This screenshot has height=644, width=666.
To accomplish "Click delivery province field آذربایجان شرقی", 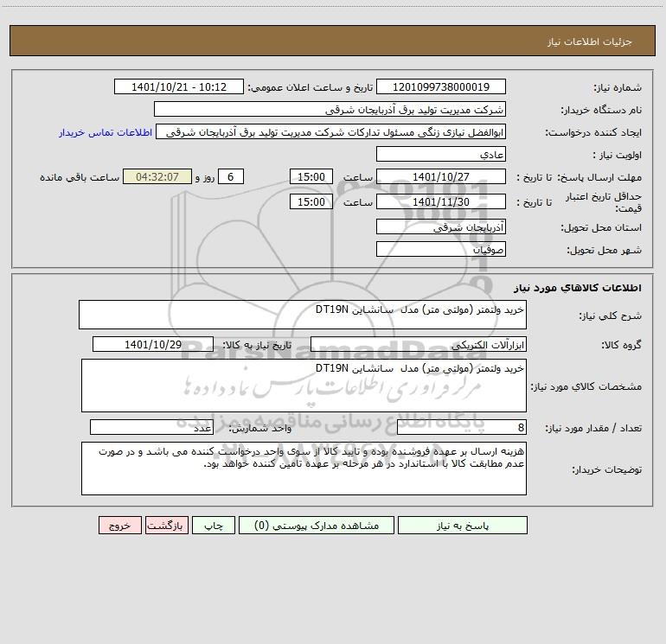I will (x=441, y=226).
